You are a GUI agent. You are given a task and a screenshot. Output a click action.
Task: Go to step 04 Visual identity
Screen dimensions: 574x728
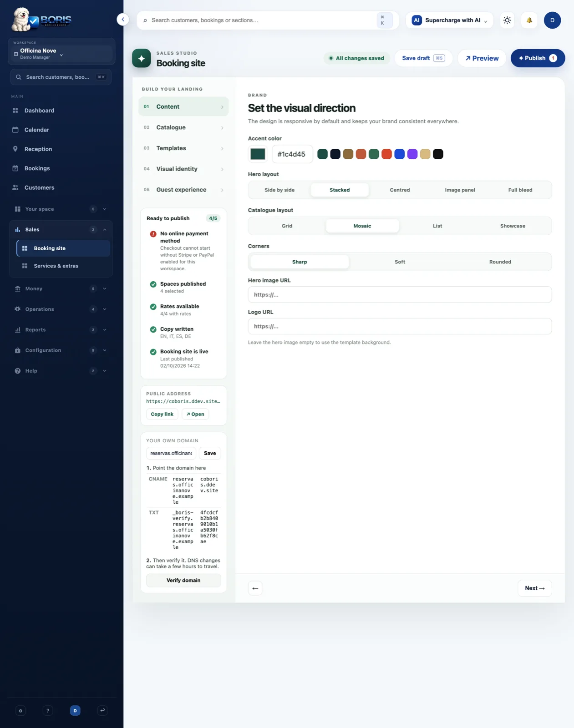pos(183,169)
